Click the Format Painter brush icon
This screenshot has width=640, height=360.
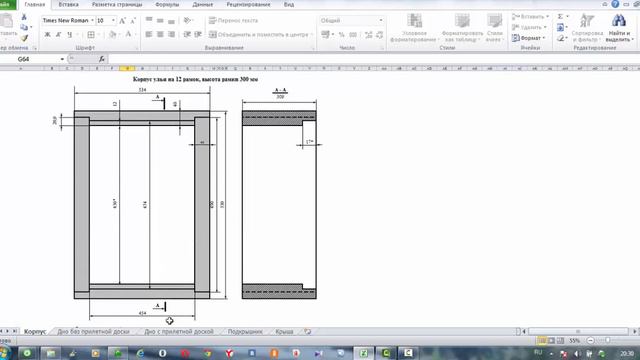(24, 38)
